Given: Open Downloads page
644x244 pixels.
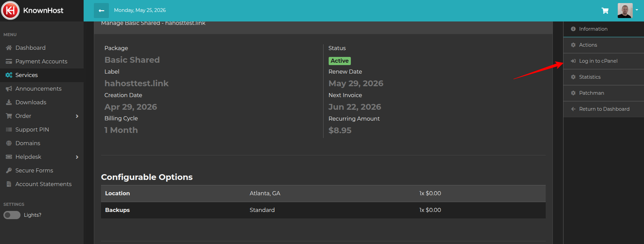Looking at the screenshot, I should [42, 102].
